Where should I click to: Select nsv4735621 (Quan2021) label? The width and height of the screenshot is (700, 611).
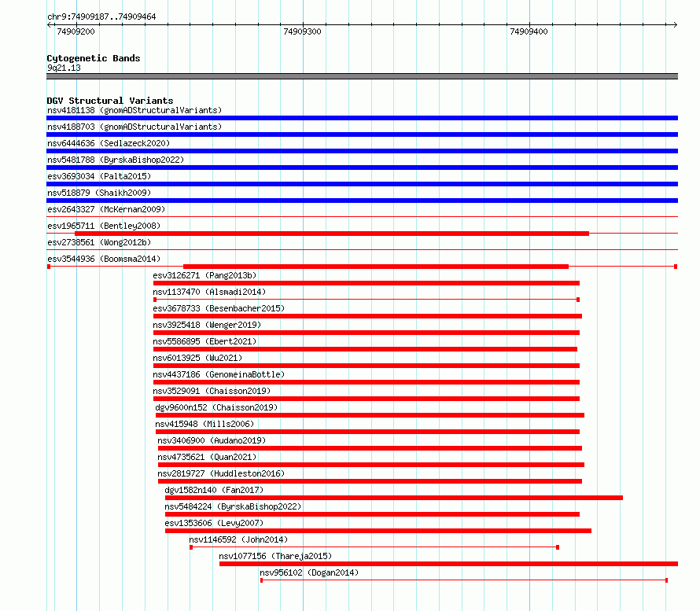pos(207,457)
